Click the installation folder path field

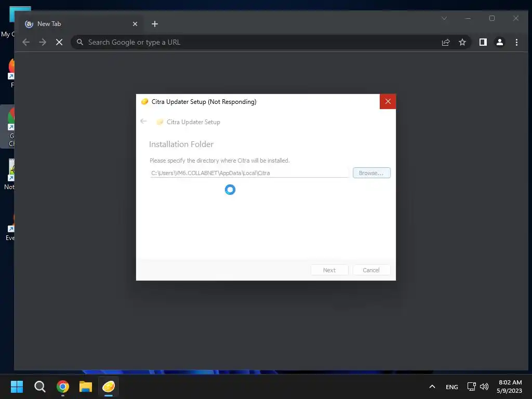(x=249, y=173)
